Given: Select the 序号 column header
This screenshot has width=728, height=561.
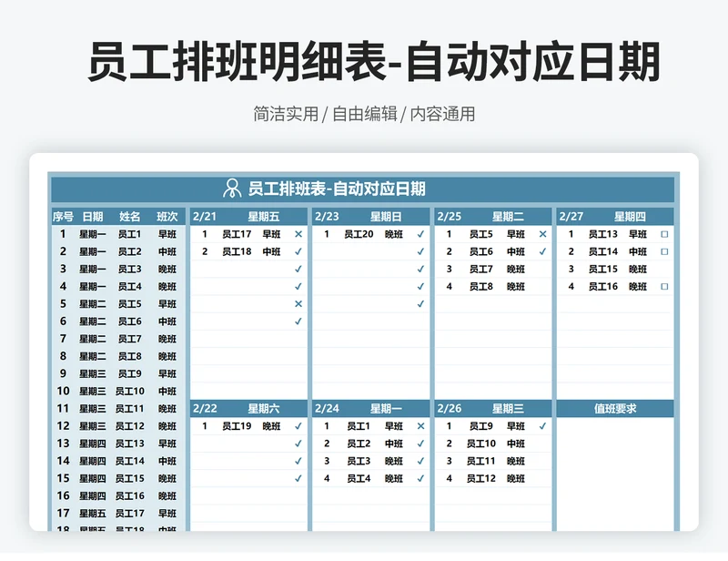Looking at the screenshot, I should point(63,217).
